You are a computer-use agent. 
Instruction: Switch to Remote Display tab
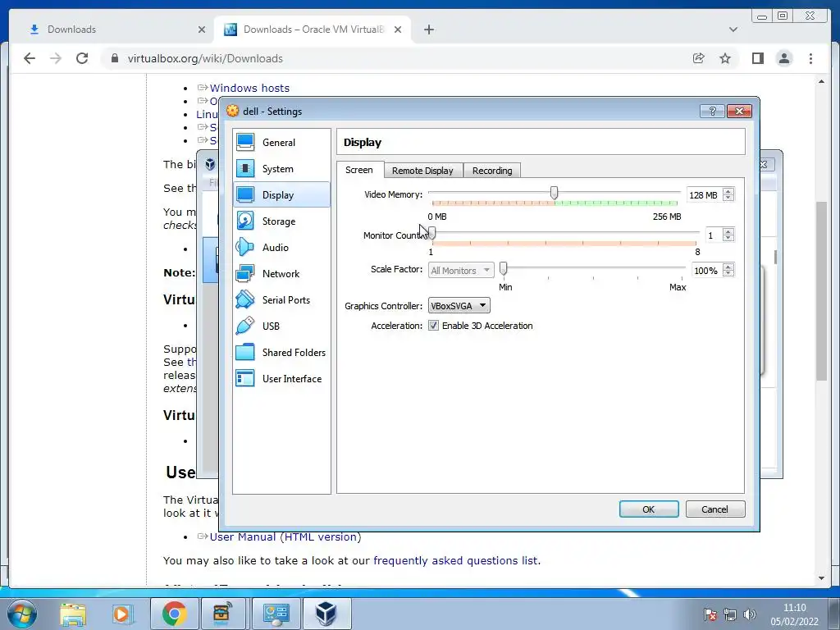[422, 171]
